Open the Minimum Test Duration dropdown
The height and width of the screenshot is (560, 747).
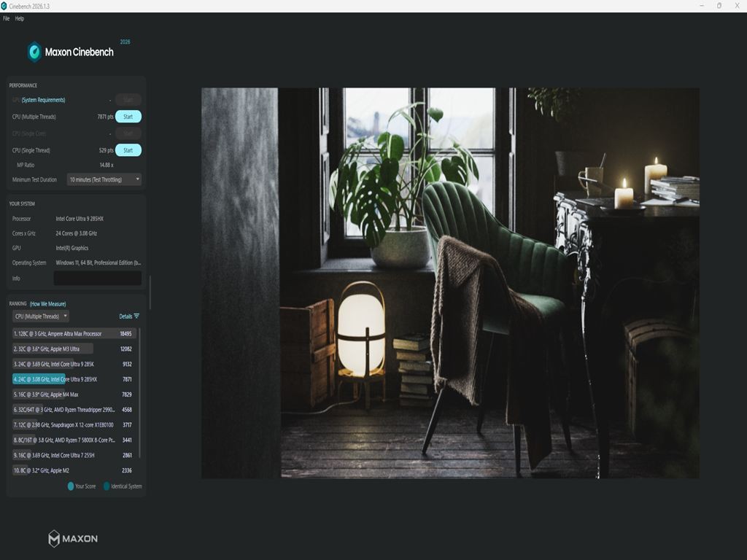pos(104,179)
